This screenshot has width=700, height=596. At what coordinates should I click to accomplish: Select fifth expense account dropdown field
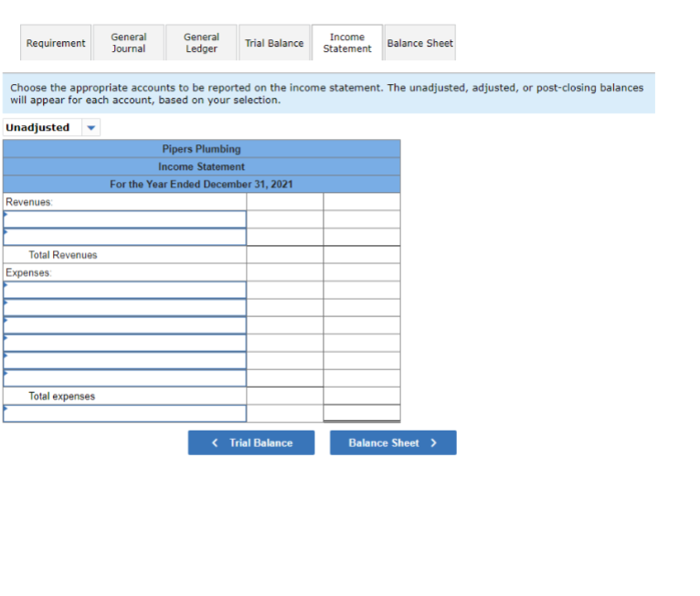pyautogui.click(x=124, y=360)
